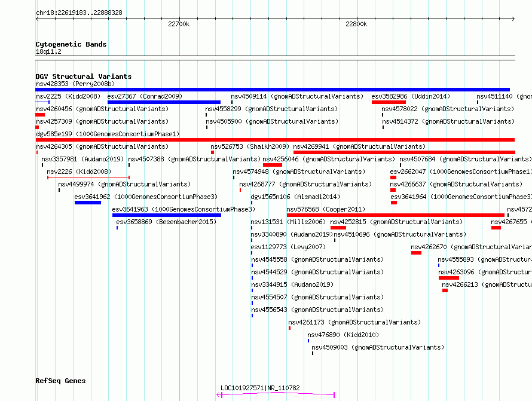Screen dimensions: 532x401
Task: Click nsv4556543 gnomAD variant label
Action: point(317,310)
